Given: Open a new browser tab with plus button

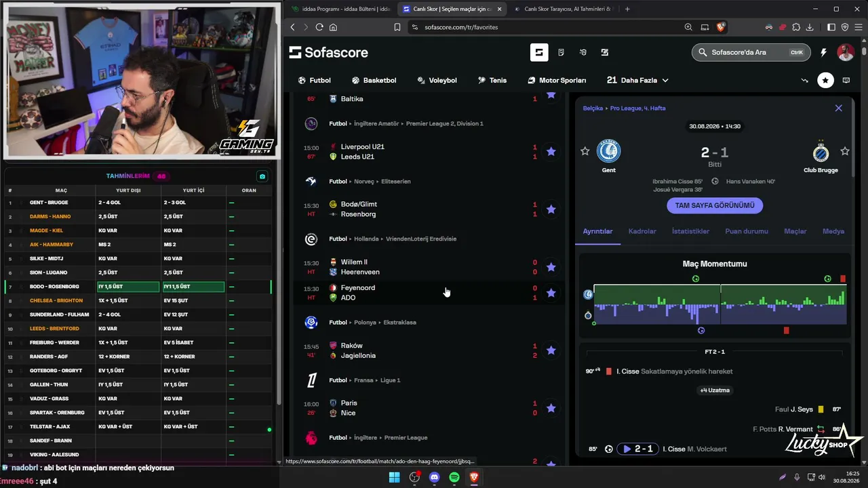Looking at the screenshot, I should (627, 9).
